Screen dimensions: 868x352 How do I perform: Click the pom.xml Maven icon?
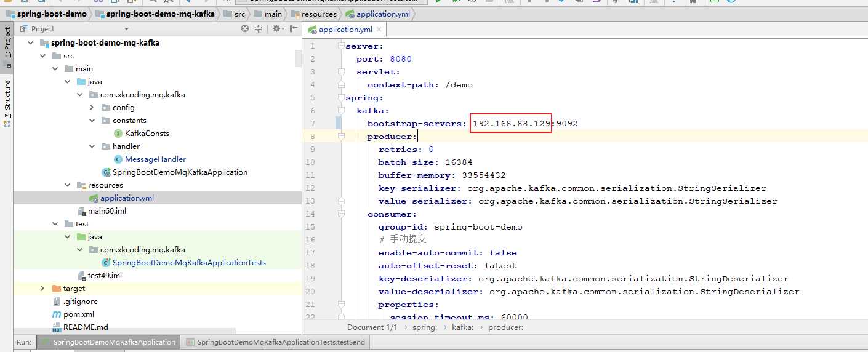click(57, 314)
